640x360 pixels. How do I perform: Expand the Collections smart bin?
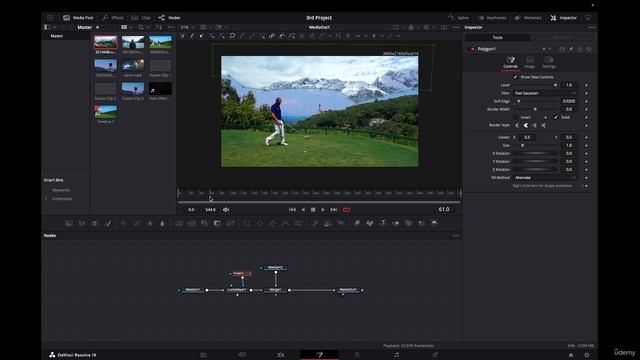point(46,199)
